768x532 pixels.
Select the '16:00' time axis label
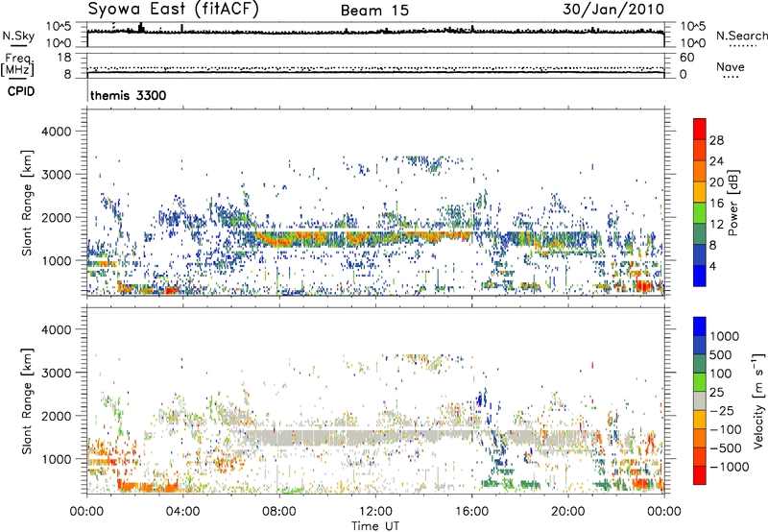[x=471, y=512]
